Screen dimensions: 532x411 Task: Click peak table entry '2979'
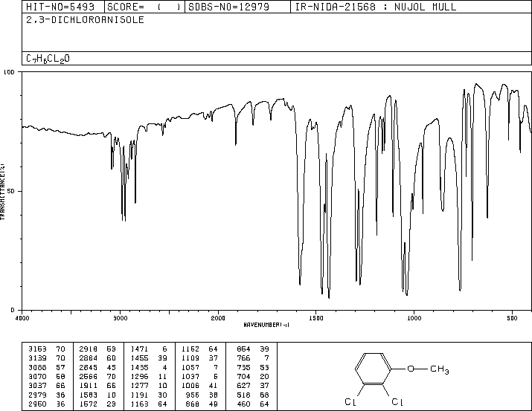click(37, 395)
